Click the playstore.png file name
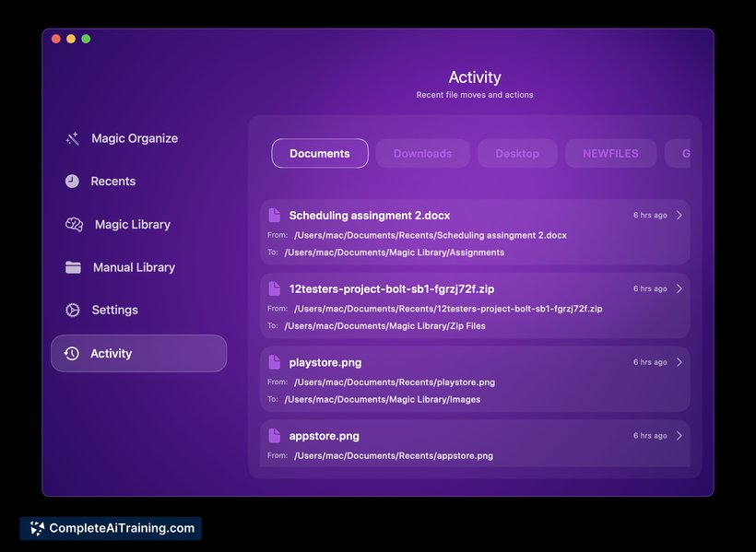The width and height of the screenshot is (756, 552). (325, 362)
